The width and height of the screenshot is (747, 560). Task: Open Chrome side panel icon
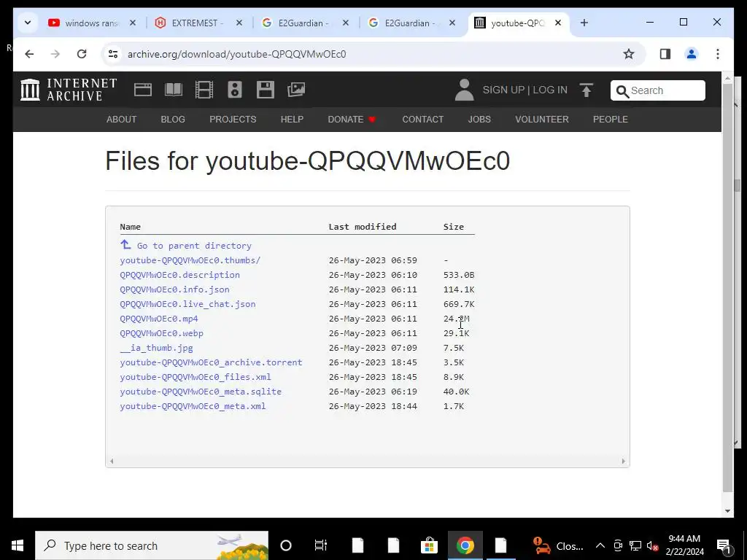[x=665, y=54]
